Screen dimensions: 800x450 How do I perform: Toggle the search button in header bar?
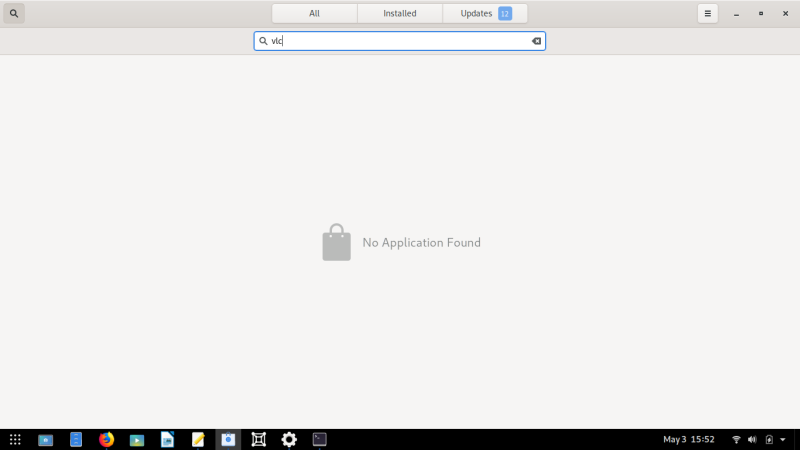tap(14, 14)
